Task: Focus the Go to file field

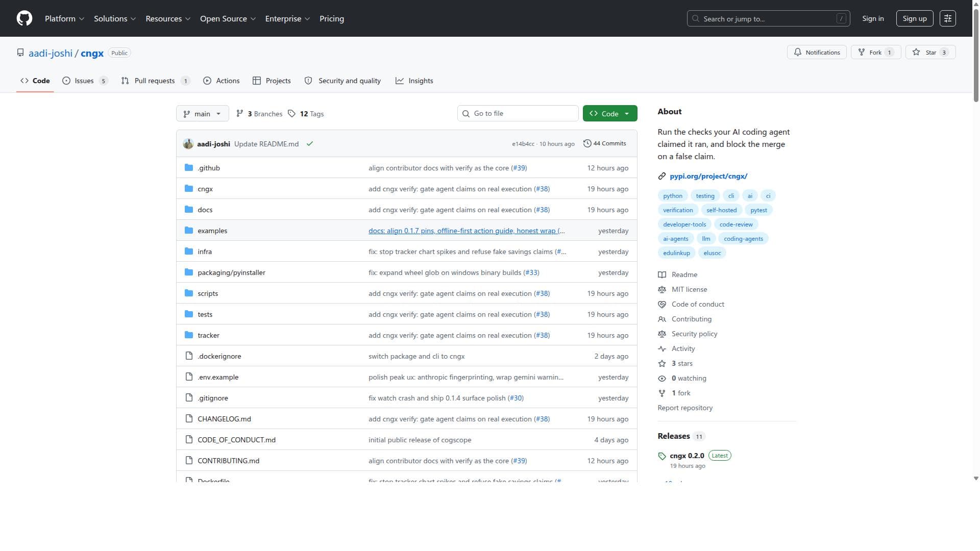Action: (518, 113)
